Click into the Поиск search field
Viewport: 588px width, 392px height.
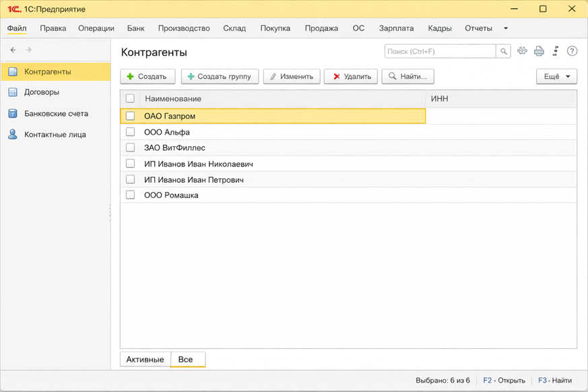440,51
